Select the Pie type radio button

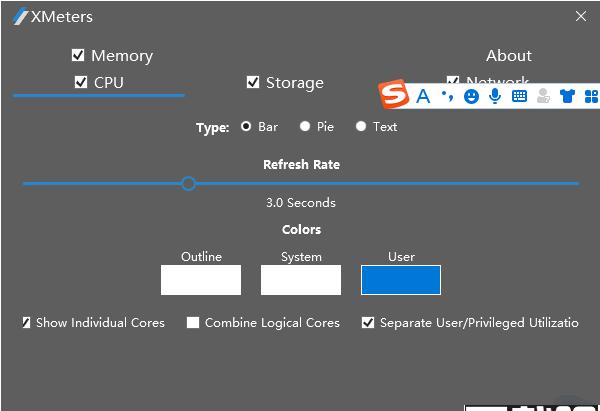point(305,127)
